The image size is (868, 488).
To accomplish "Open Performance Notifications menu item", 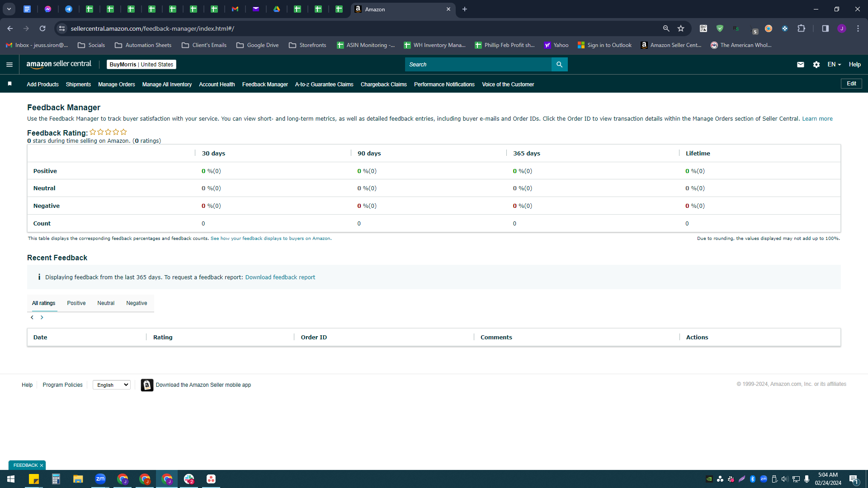I will point(444,84).
